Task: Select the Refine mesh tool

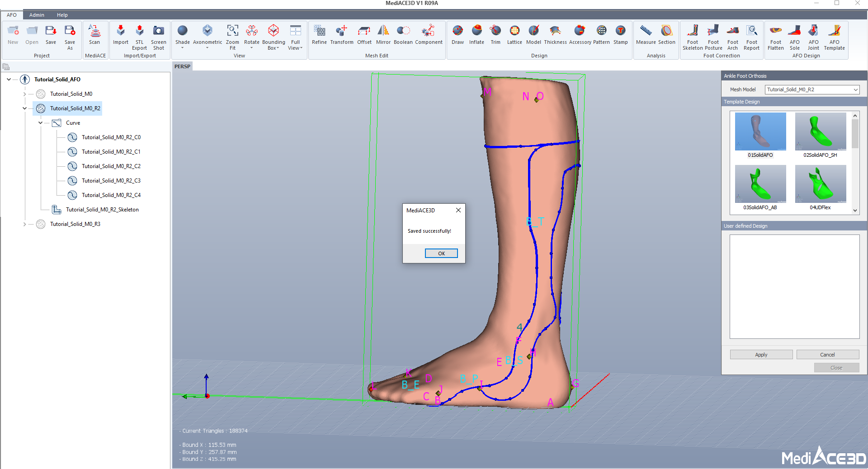Action: (x=319, y=35)
